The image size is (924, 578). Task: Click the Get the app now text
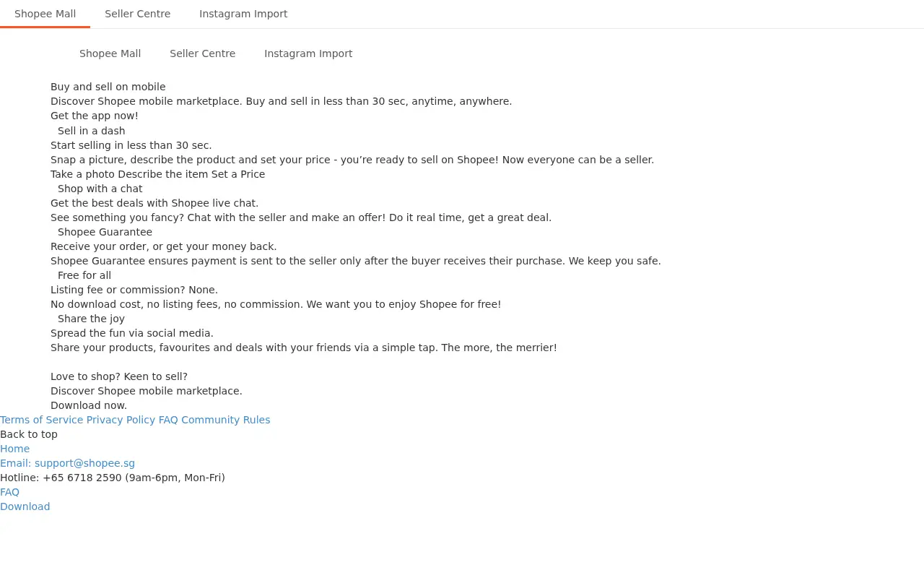pos(95,116)
